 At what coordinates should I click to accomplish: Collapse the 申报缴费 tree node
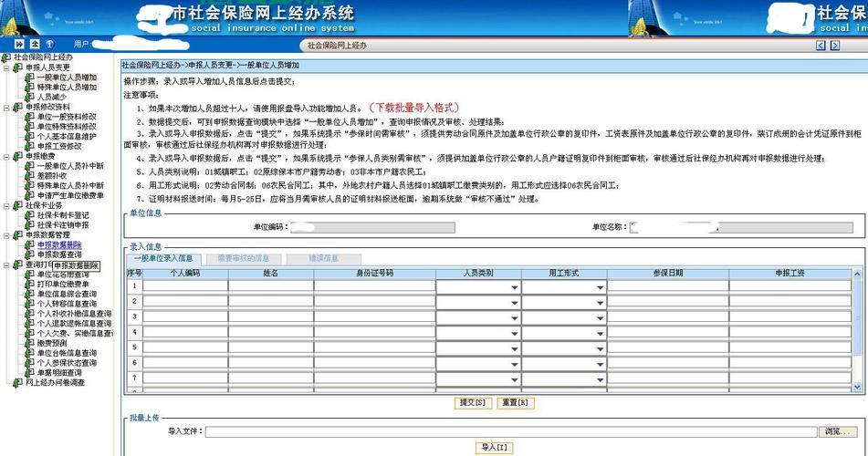tap(6, 156)
